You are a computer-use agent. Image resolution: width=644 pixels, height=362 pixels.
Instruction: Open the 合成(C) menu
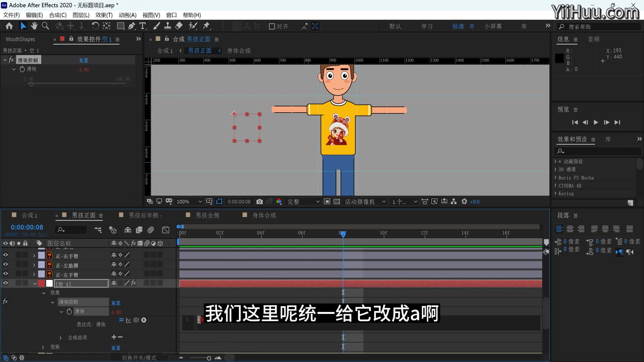point(58,15)
